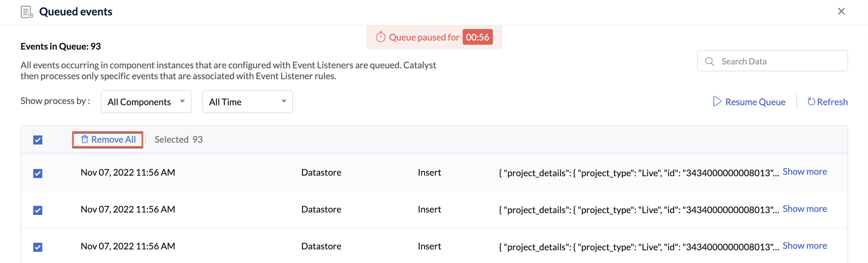The height and width of the screenshot is (263, 868).
Task: Click Show more on the first event row
Action: point(804,172)
